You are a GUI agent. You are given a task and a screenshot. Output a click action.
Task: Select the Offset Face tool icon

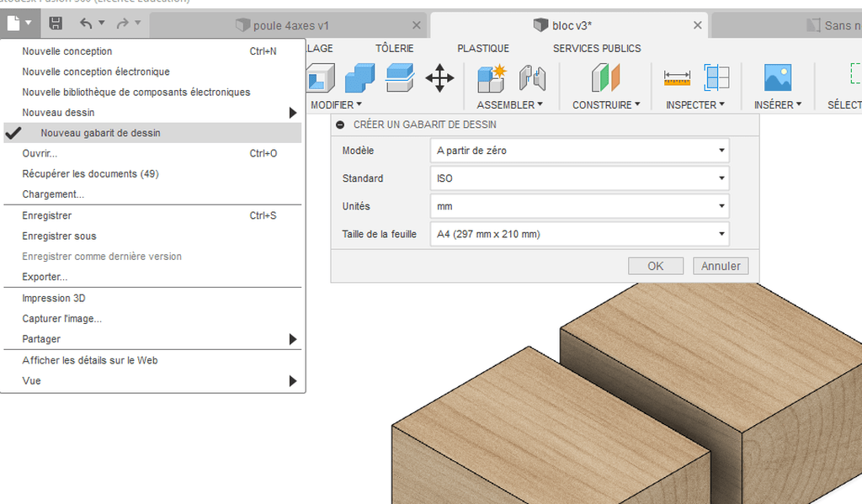[x=400, y=77]
